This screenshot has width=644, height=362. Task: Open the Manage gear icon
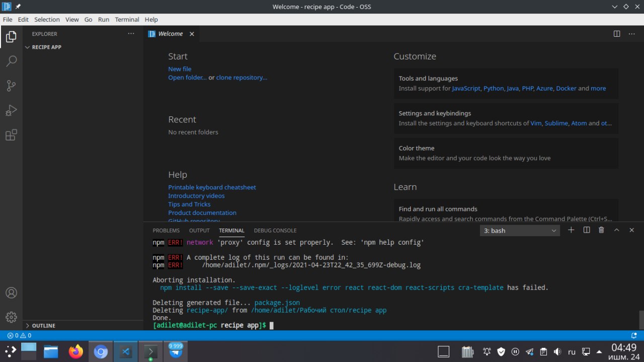tap(11, 317)
